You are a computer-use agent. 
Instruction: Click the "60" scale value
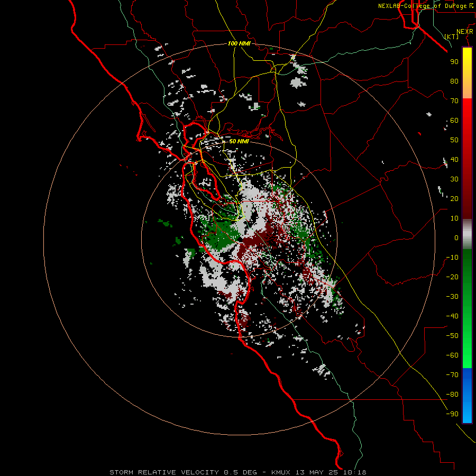454,121
